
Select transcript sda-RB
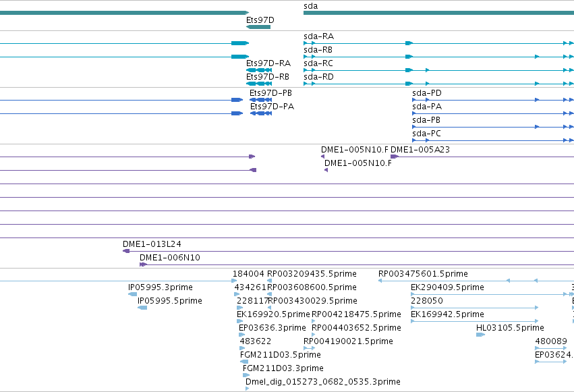click(x=318, y=50)
